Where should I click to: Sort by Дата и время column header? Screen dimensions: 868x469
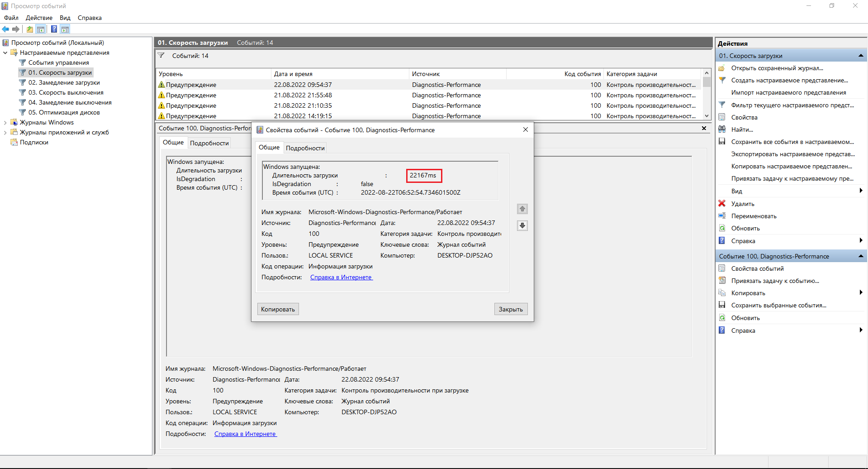click(340, 74)
